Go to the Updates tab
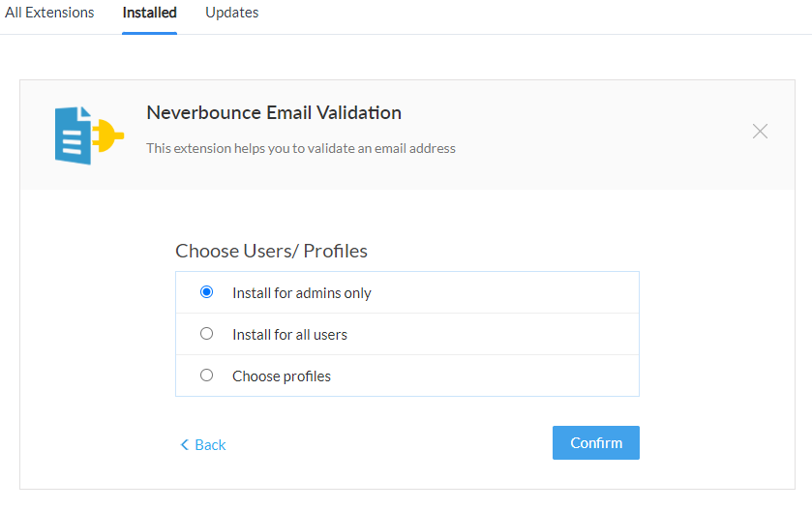The height and width of the screenshot is (511, 812). coord(231,13)
